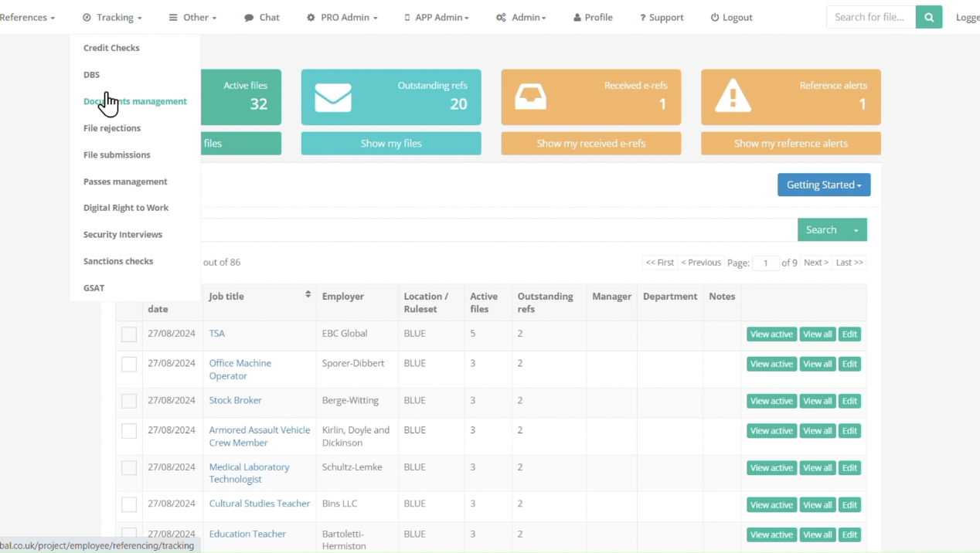This screenshot has height=553, width=980.
Task: Go to the Next page of results
Action: pyautogui.click(x=815, y=263)
